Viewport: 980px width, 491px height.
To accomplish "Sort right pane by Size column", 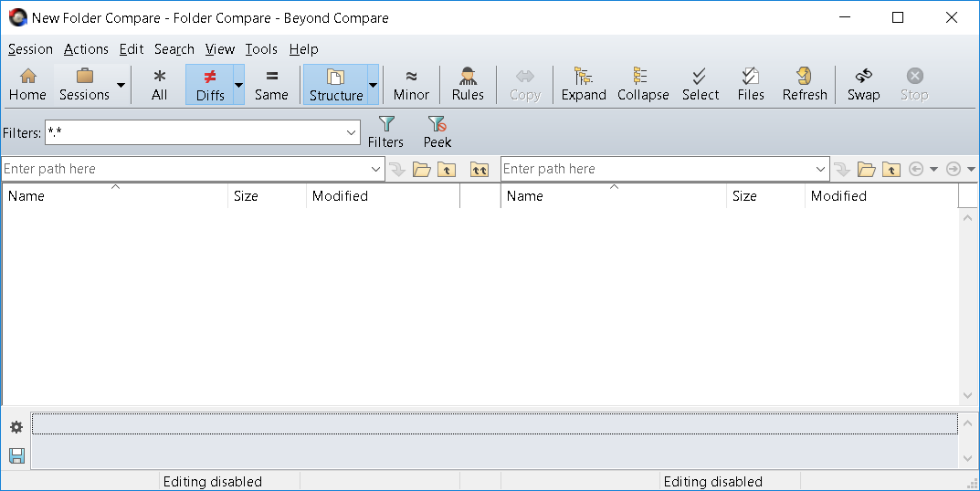I will pos(765,196).
